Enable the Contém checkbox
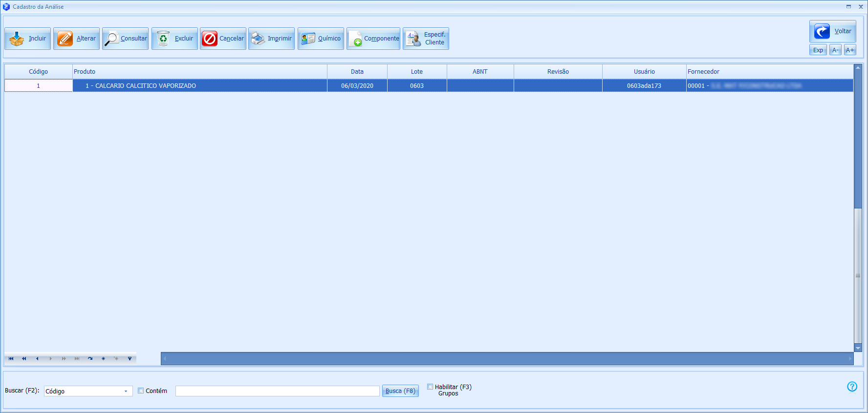 pyautogui.click(x=141, y=391)
